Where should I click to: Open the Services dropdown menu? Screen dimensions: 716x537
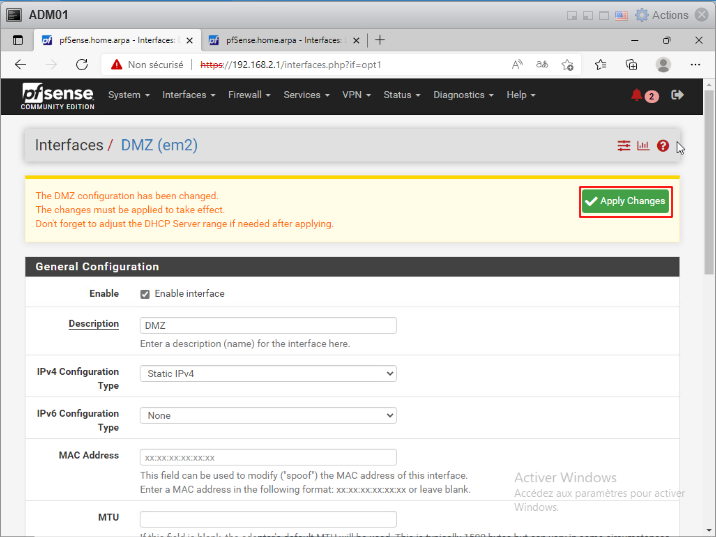tap(306, 95)
